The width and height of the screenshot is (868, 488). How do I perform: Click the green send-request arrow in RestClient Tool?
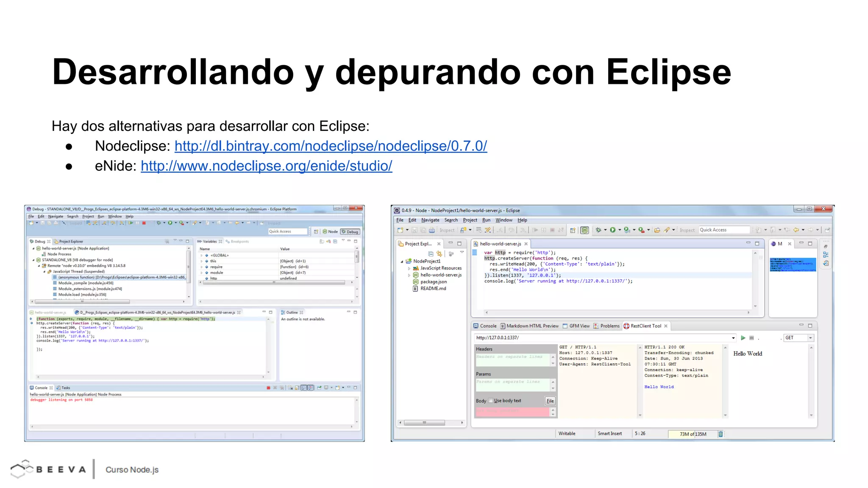point(743,338)
